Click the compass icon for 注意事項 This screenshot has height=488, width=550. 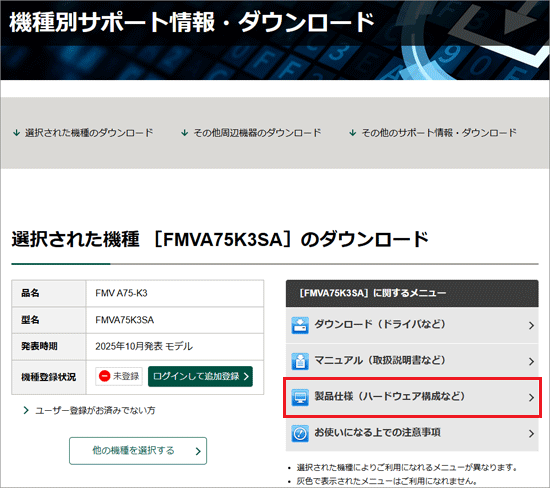point(300,434)
